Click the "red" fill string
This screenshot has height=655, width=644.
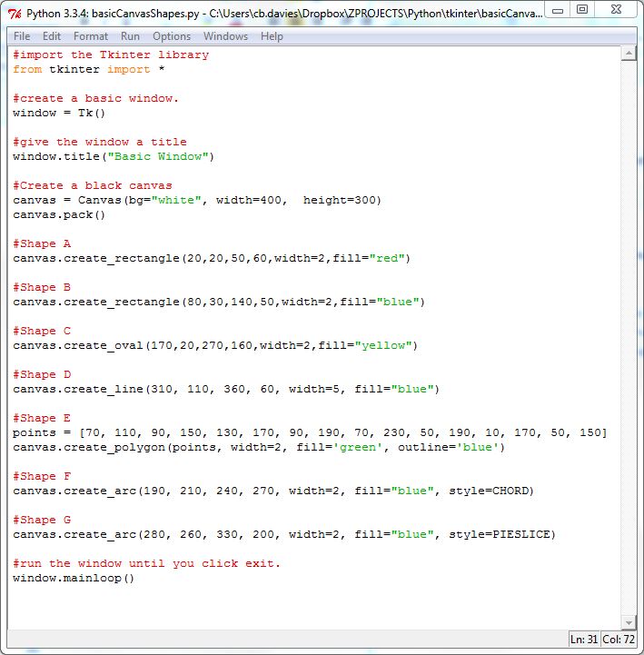387,259
